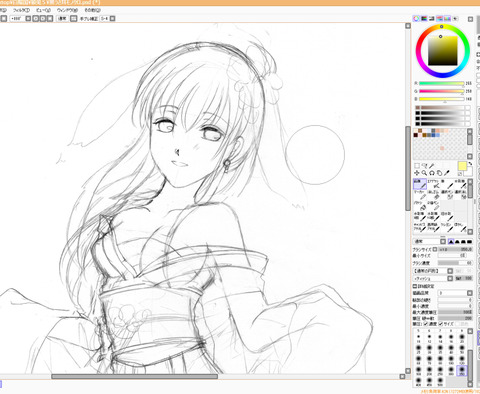Click scroll-up arrow of swatches panel
The height and width of the screenshot is (394, 480).
click(470, 132)
